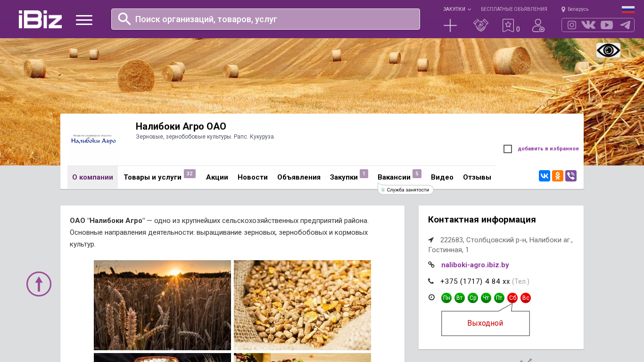Open the handshake partnership icon
This screenshot has height=362, width=644.
(x=481, y=25)
